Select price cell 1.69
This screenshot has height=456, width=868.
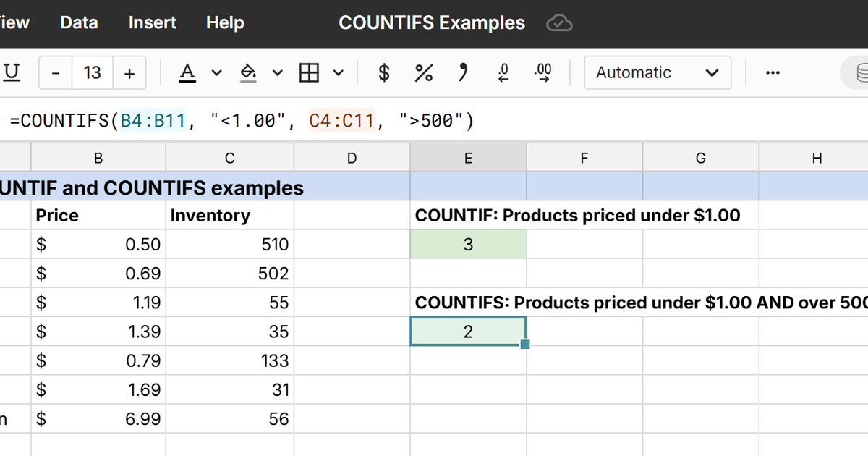tap(98, 389)
